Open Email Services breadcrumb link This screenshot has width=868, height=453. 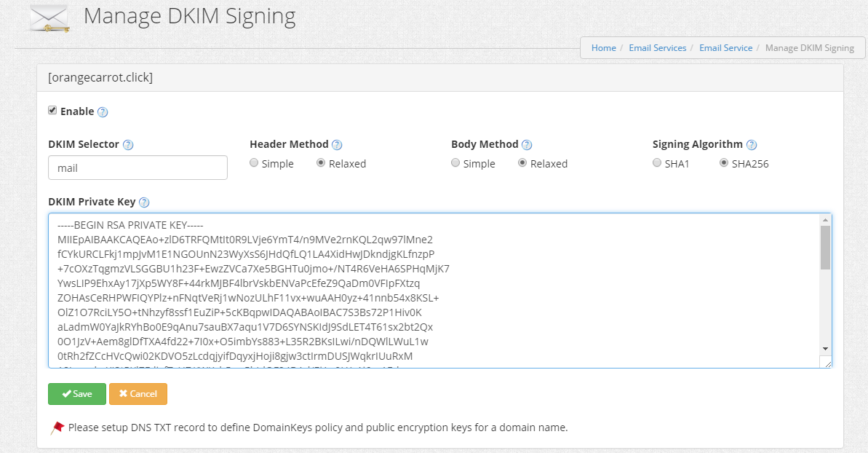tap(658, 48)
